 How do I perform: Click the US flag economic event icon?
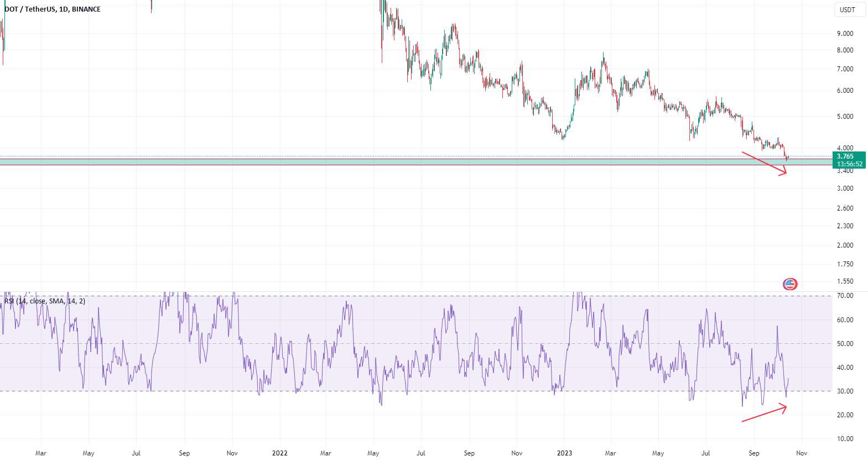coord(790,284)
